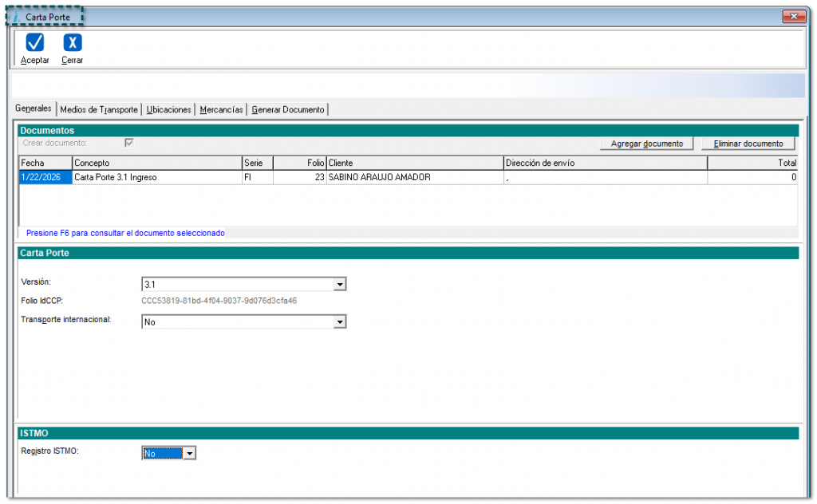Open the Transporte internacional dropdown

pos(340,322)
